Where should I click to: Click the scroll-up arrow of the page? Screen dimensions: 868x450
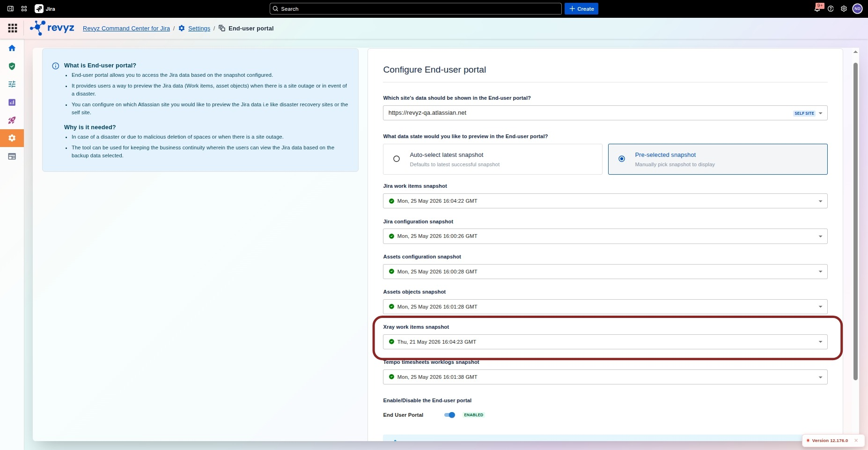coord(855,52)
